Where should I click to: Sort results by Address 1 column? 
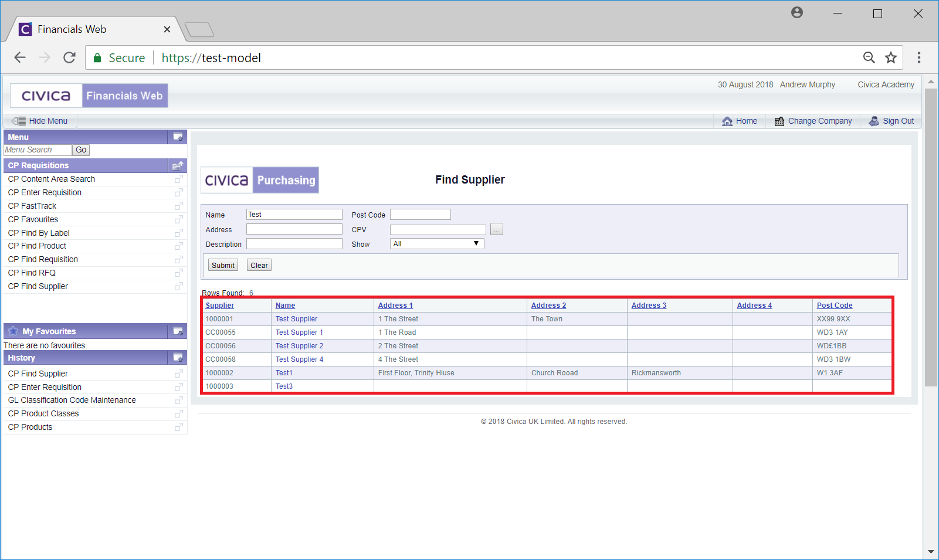tap(395, 306)
